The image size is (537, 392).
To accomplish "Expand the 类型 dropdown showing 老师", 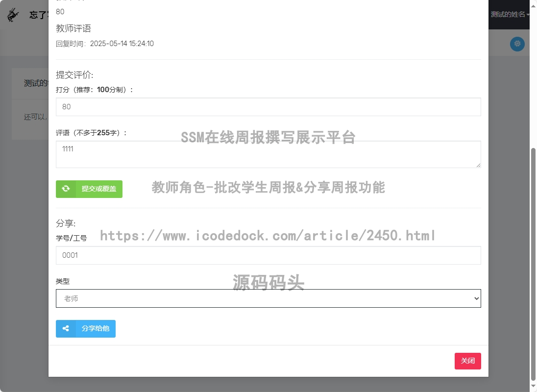I will [x=268, y=298].
